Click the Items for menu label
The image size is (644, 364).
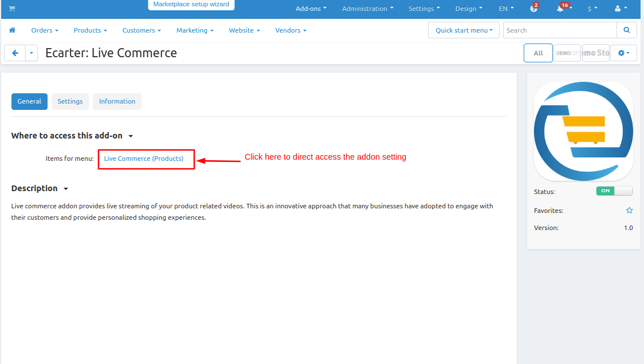point(69,159)
